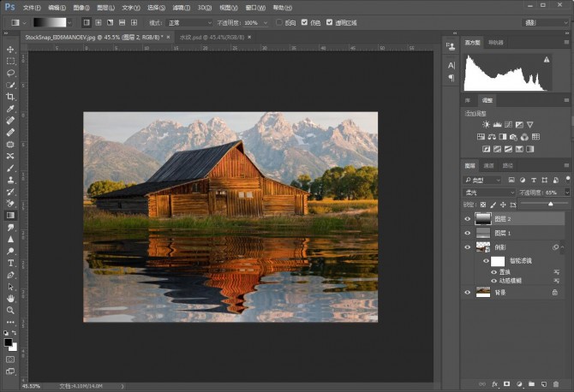Open the 类型 layer filter dropdown

click(x=484, y=181)
